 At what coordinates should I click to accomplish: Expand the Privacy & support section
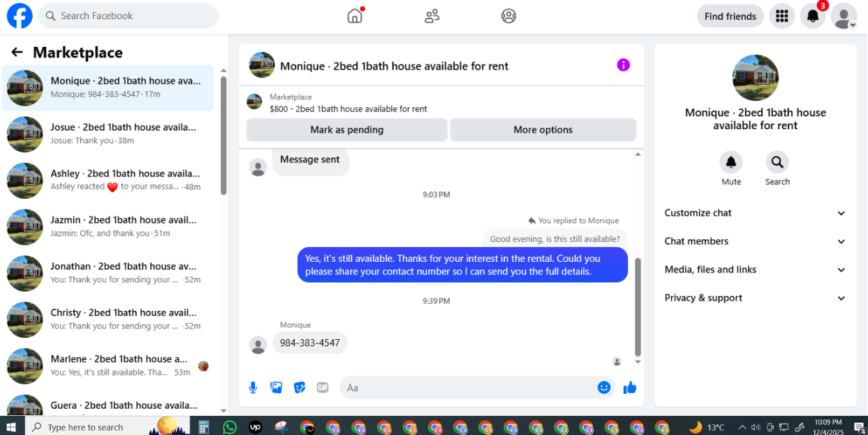[x=756, y=298]
